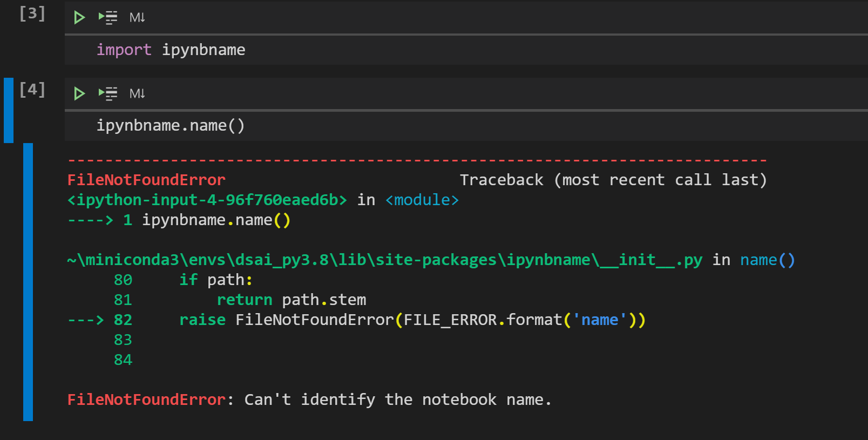Viewport: 868px width, 440px height.
Task: Click arrow line '1 ipynbname.name()' in traceback
Action: 179,220
